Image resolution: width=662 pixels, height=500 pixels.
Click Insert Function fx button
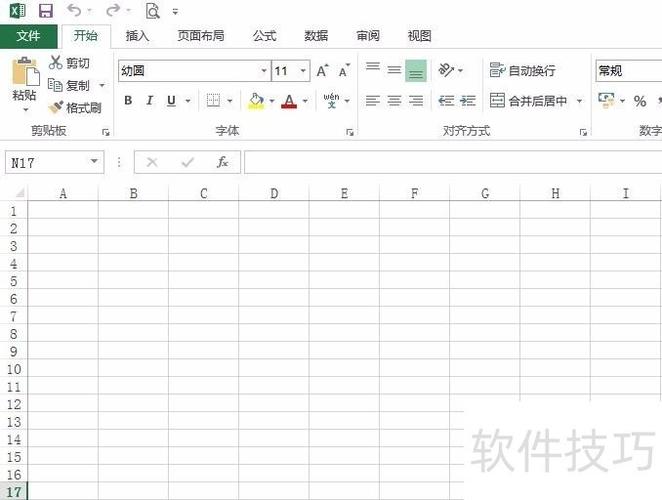point(222,162)
